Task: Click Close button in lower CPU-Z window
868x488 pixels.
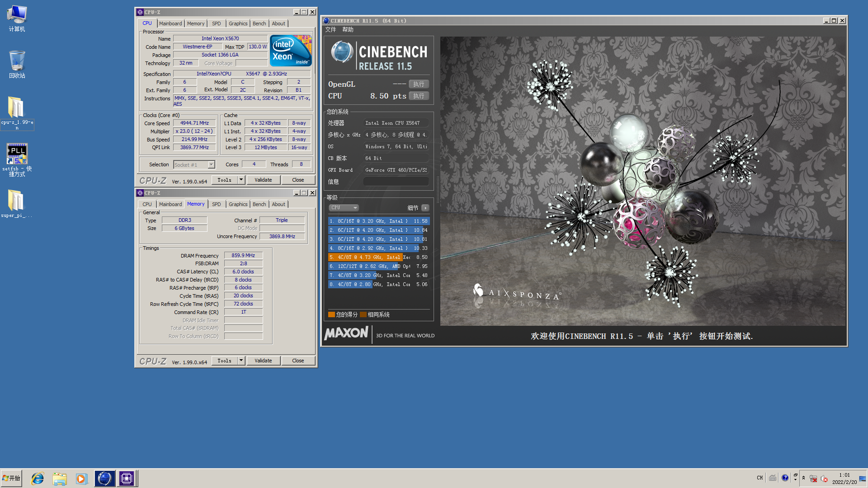Action: [x=298, y=361]
